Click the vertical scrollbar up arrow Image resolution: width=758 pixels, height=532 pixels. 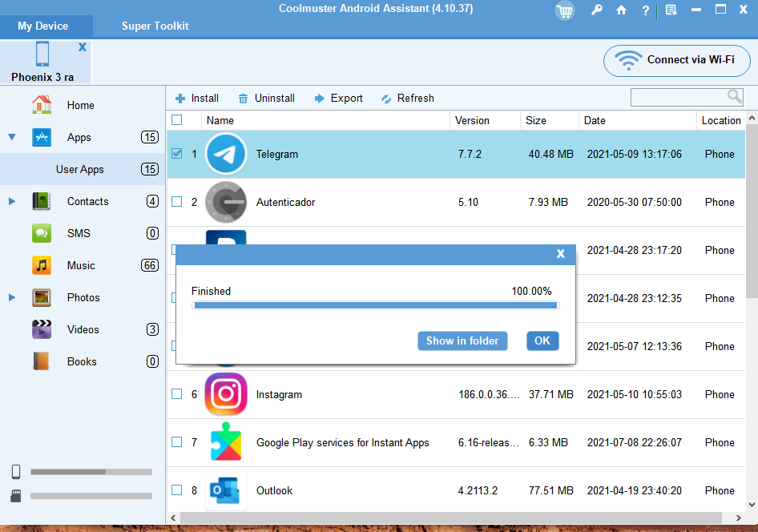click(x=752, y=118)
